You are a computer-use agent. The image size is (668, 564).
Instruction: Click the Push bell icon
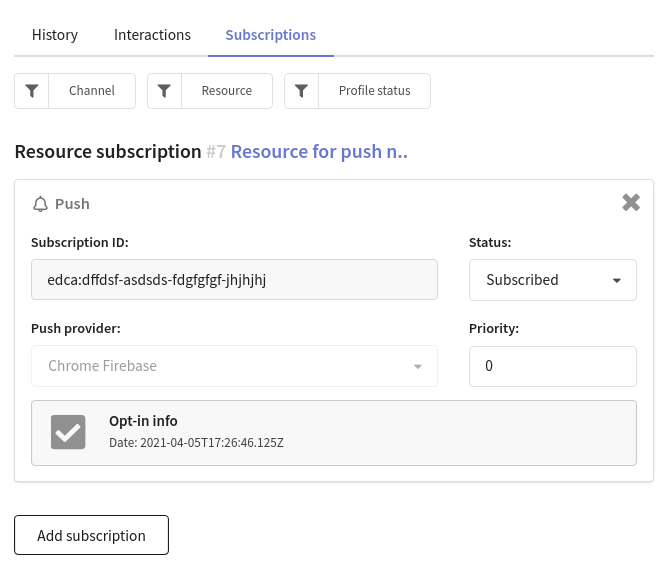click(x=40, y=204)
